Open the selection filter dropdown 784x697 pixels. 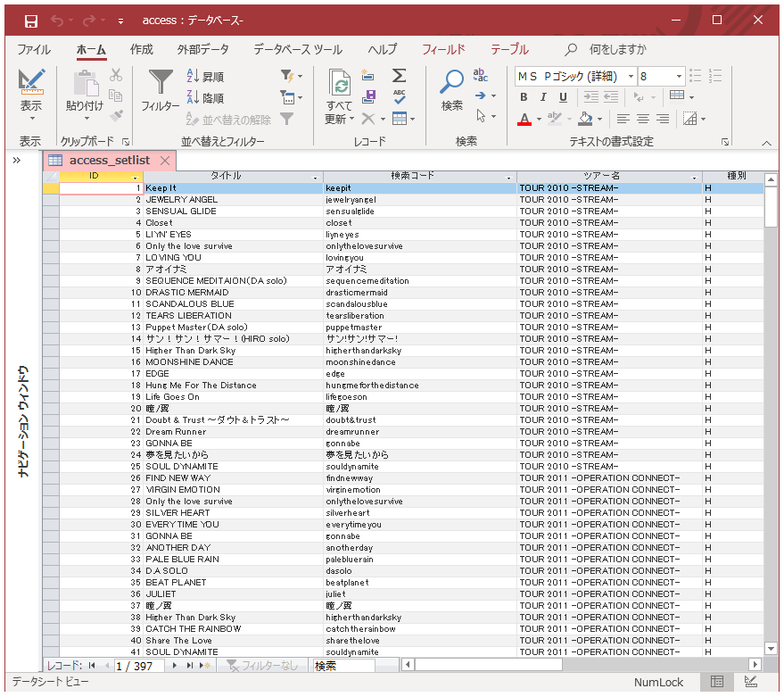(x=292, y=76)
